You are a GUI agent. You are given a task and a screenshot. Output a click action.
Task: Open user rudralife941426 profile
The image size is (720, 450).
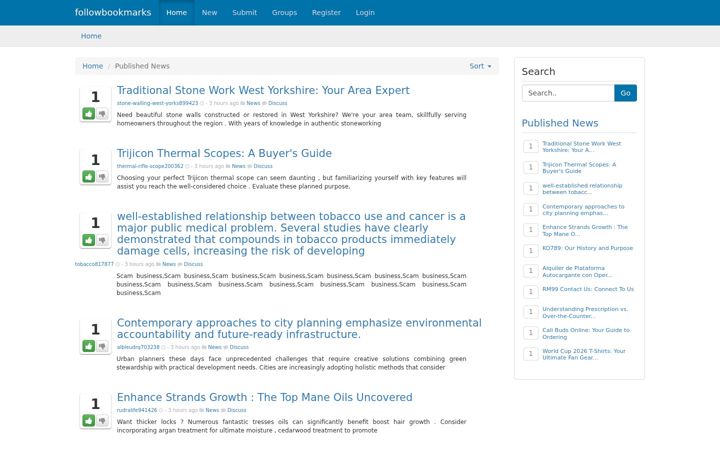(137, 410)
